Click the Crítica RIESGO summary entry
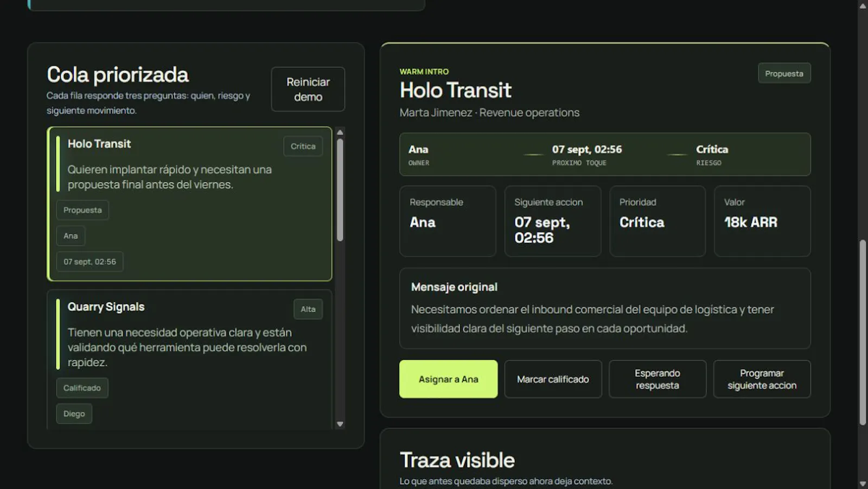The image size is (868, 489). (x=712, y=155)
